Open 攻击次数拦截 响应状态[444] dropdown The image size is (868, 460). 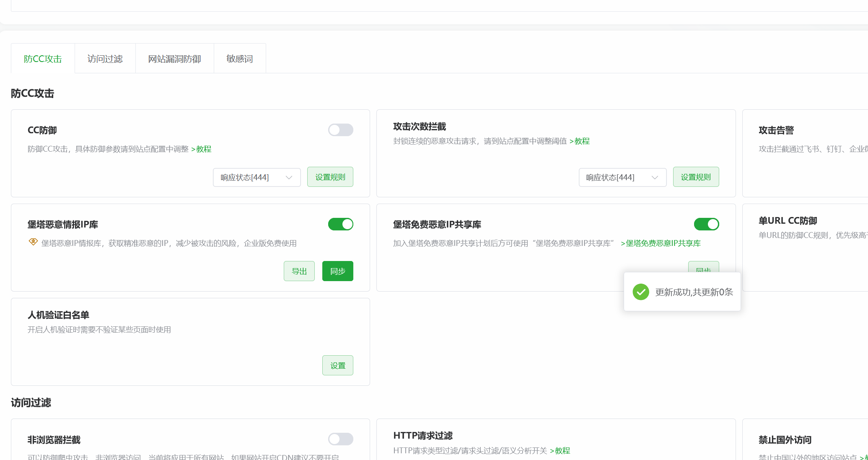pos(622,177)
